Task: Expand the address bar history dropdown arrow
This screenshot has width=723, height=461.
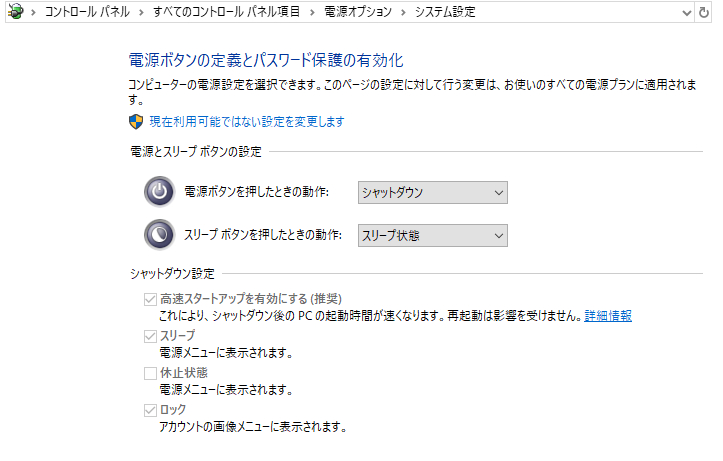Action: (x=685, y=12)
